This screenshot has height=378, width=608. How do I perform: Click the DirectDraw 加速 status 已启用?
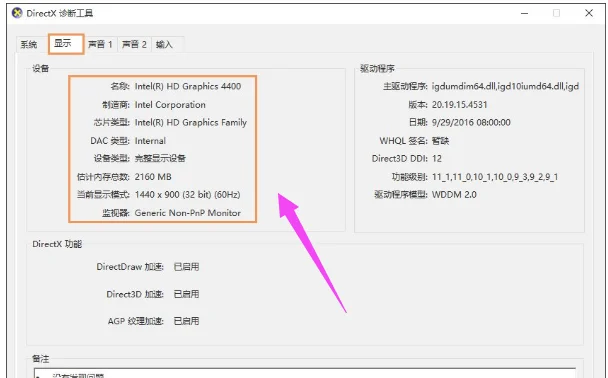pyautogui.click(x=186, y=267)
